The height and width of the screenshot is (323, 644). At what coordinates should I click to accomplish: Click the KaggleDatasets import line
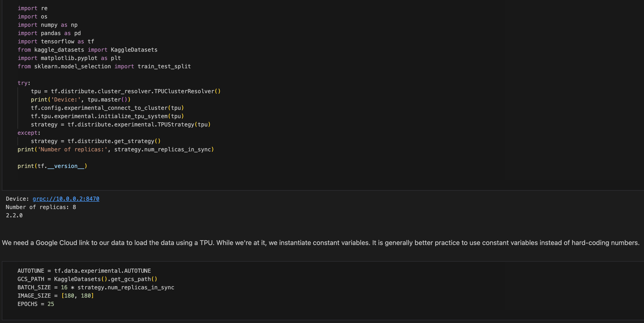pyautogui.click(x=87, y=50)
